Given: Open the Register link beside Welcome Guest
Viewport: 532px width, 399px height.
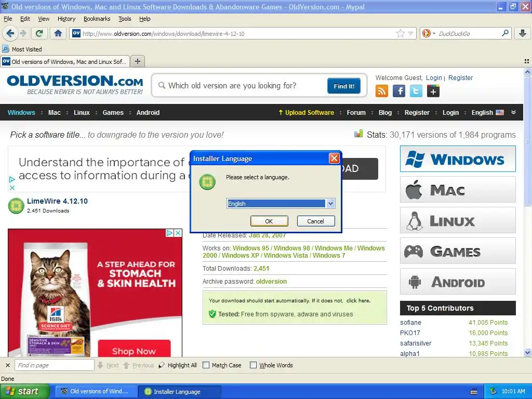Looking at the screenshot, I should (x=460, y=78).
